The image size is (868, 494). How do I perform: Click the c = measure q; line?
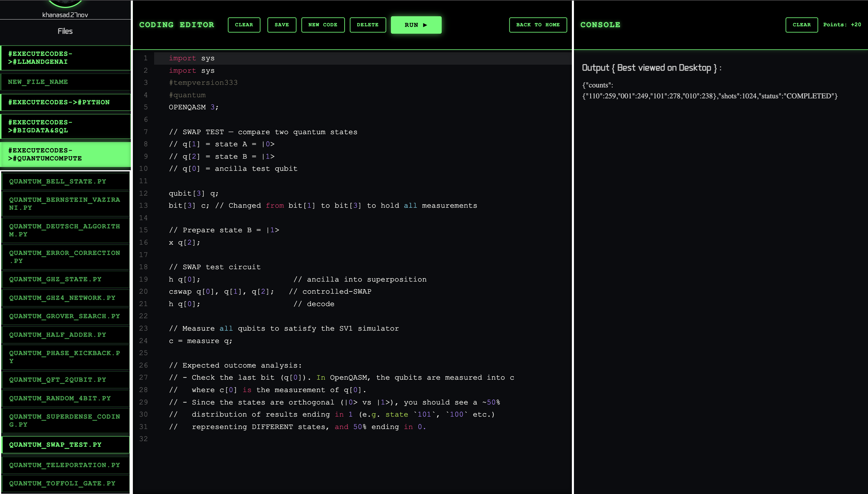[200, 341]
